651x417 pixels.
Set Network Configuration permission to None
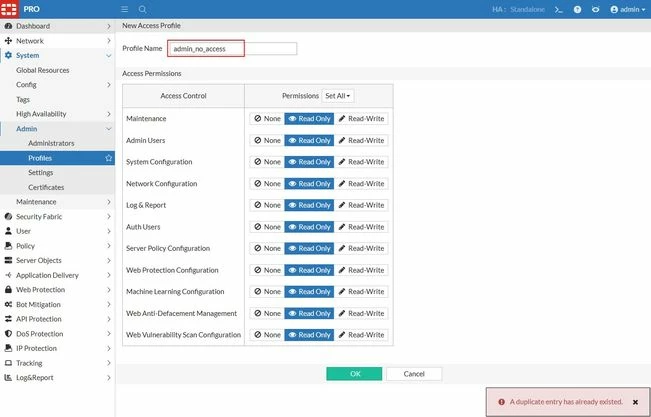pyautogui.click(x=267, y=184)
